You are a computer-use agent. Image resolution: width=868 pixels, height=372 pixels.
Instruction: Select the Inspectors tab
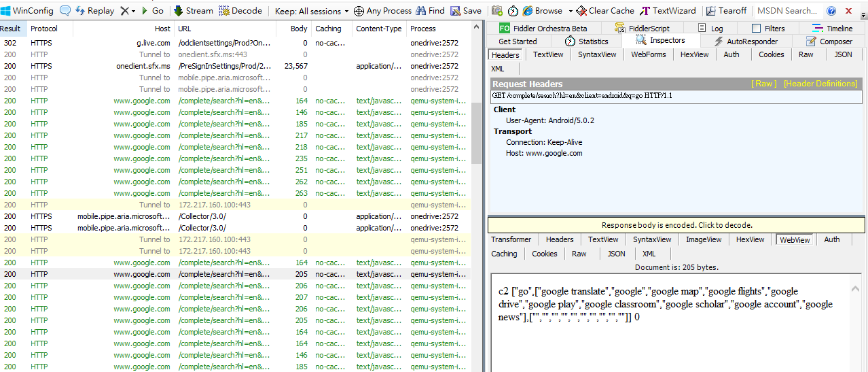coord(662,40)
